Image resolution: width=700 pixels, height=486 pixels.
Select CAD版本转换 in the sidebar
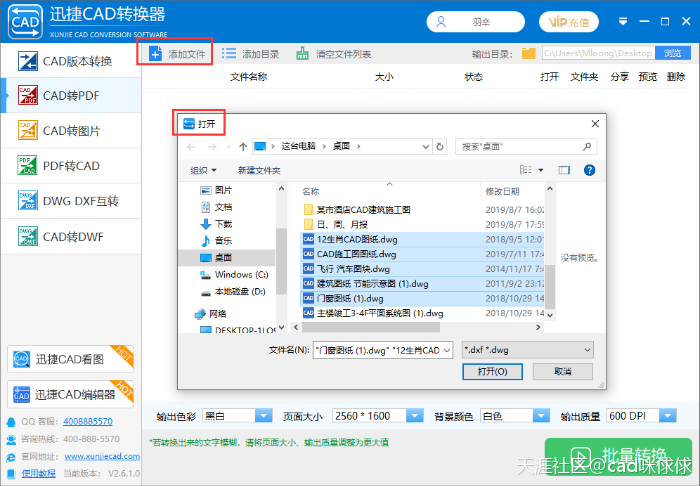click(71, 61)
